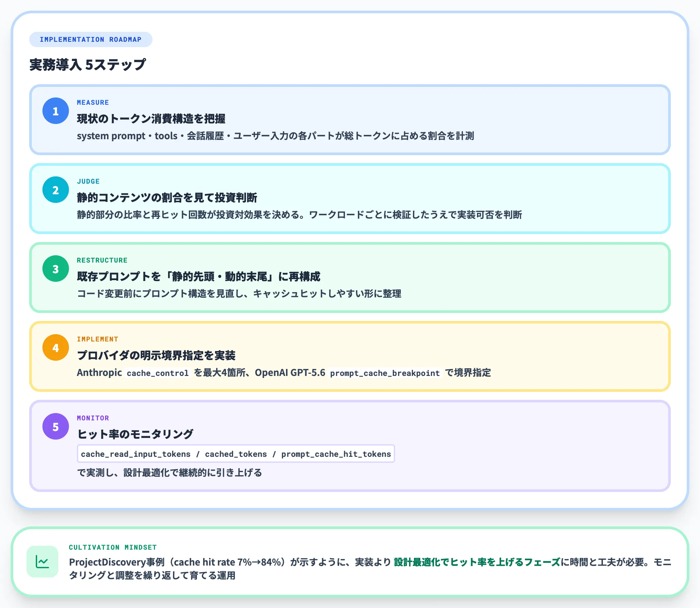Select the heading 実務導入 5ステップ
The image size is (700, 608).
click(x=87, y=64)
